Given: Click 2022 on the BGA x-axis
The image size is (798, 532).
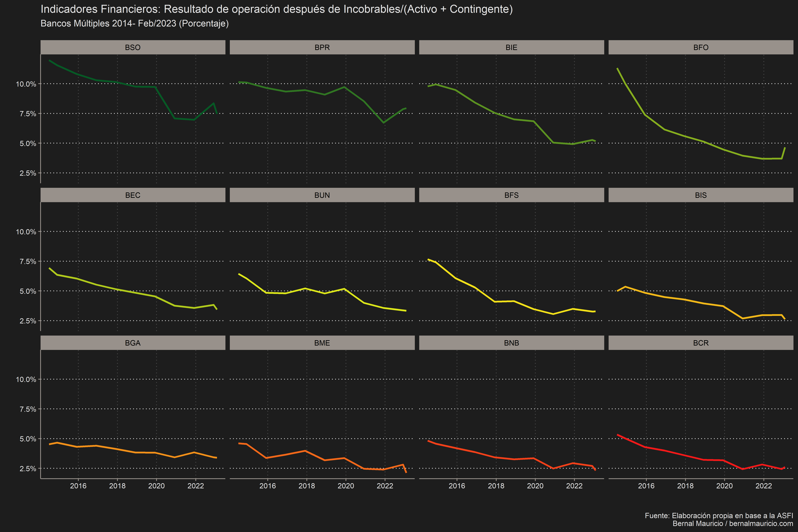Looking at the screenshot, I should [x=196, y=486].
